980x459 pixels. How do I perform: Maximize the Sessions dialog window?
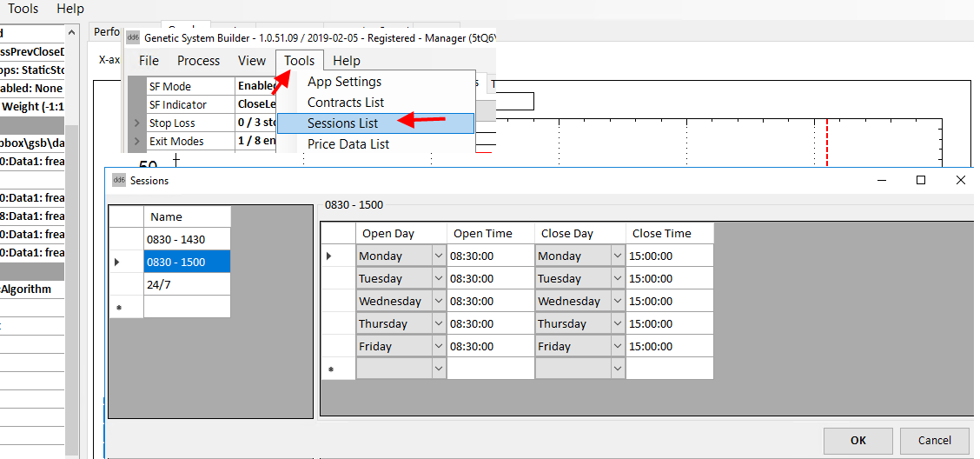pyautogui.click(x=921, y=180)
